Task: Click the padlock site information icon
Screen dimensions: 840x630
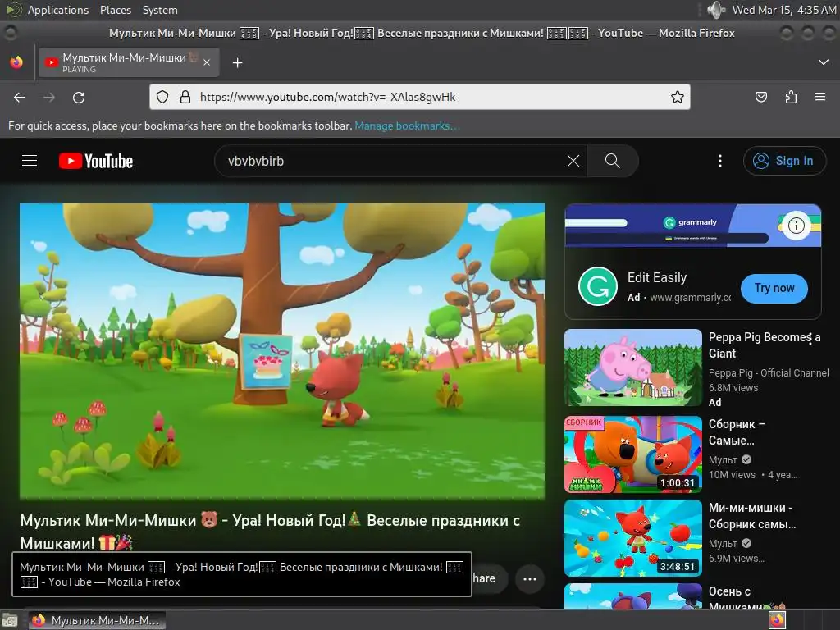Action: coord(185,97)
